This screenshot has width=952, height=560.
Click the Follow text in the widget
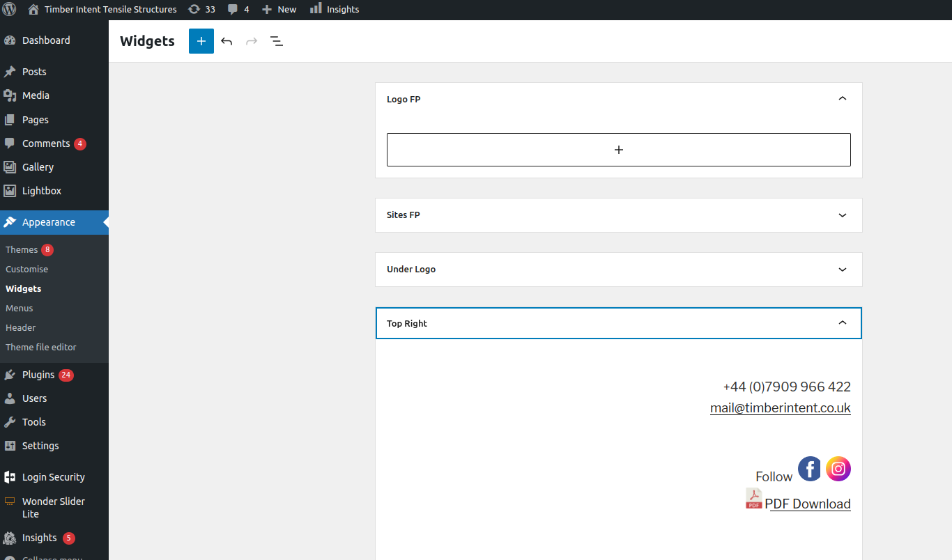(774, 476)
